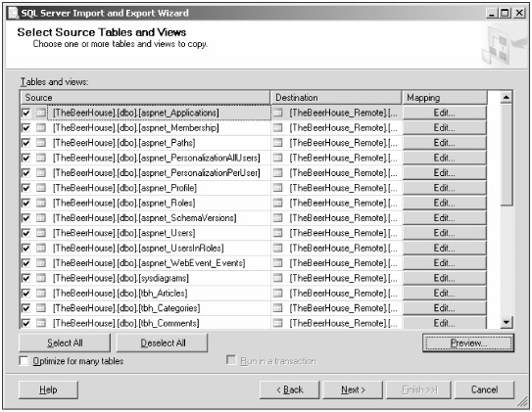Click the Deselect All button
Viewport: 532px width, 412px height.
coord(163,343)
